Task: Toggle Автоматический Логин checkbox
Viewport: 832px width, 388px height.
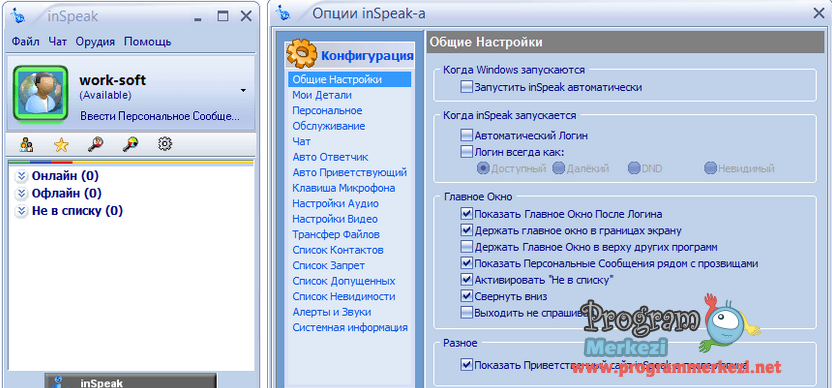Action: coord(466,136)
